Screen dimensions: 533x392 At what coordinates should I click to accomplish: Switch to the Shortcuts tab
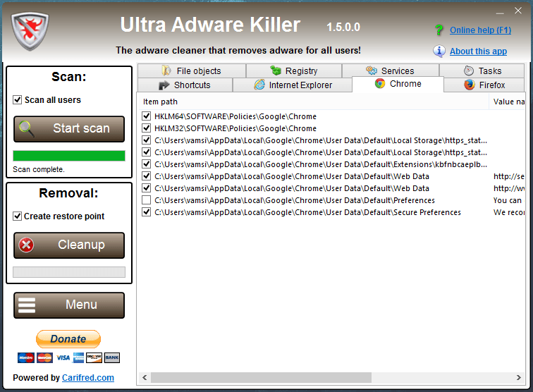(x=185, y=85)
